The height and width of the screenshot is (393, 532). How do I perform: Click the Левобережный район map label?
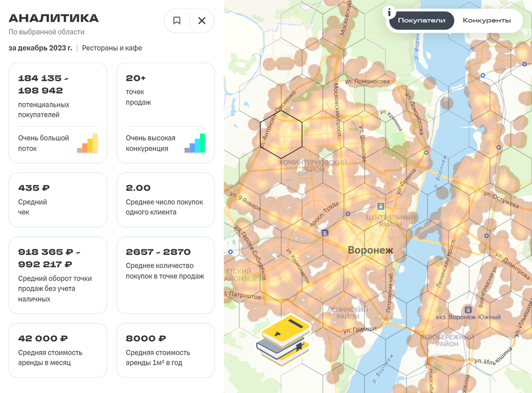click(x=447, y=341)
